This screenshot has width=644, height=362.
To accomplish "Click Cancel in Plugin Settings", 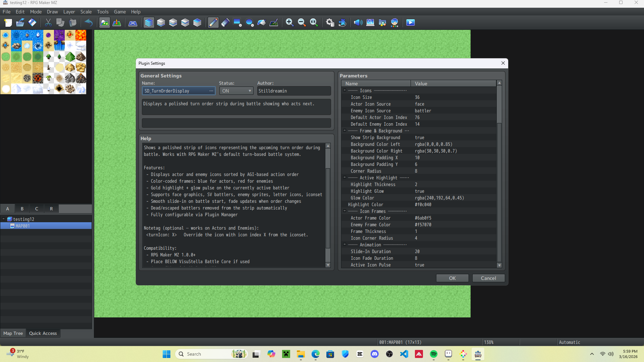I will [488, 278].
